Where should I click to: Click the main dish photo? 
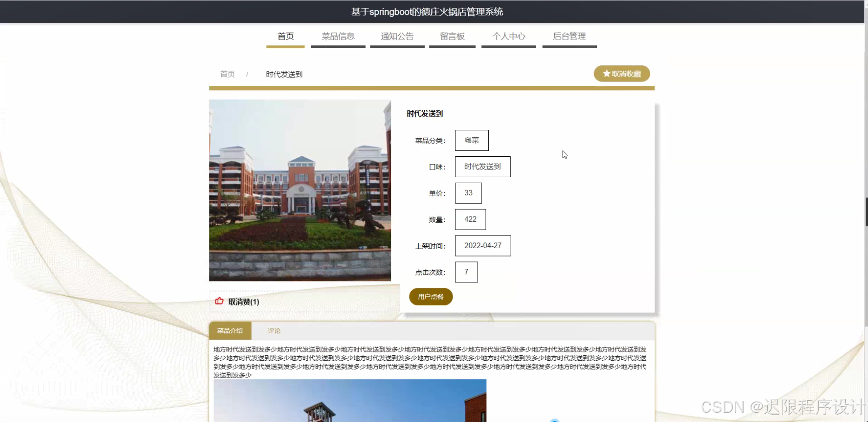pyautogui.click(x=300, y=190)
